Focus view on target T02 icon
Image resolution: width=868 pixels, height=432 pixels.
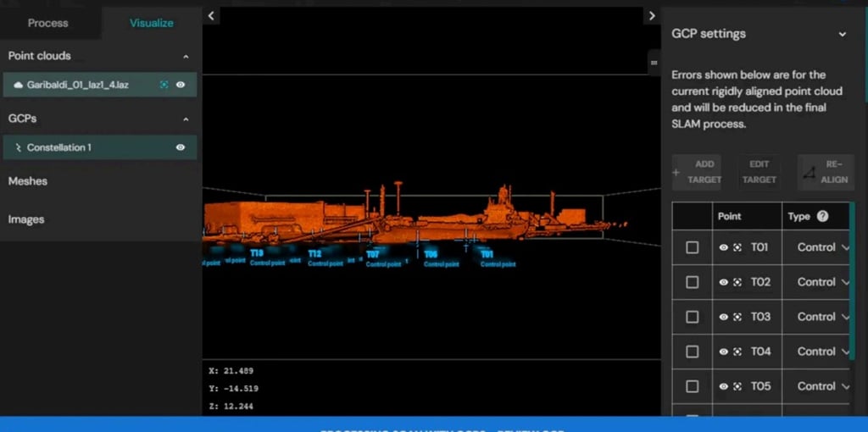[737, 283]
